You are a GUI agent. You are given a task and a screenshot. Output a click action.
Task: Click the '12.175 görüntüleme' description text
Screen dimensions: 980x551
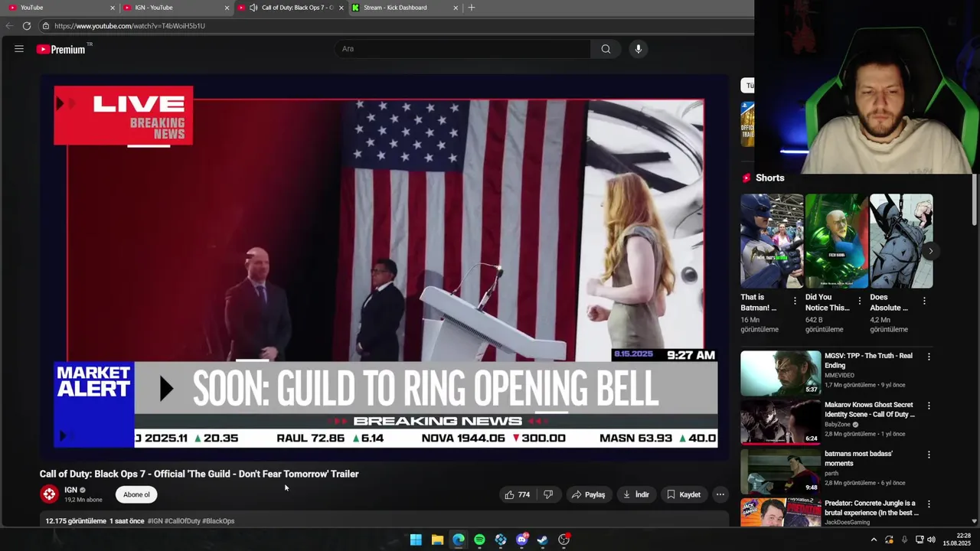coord(76,521)
